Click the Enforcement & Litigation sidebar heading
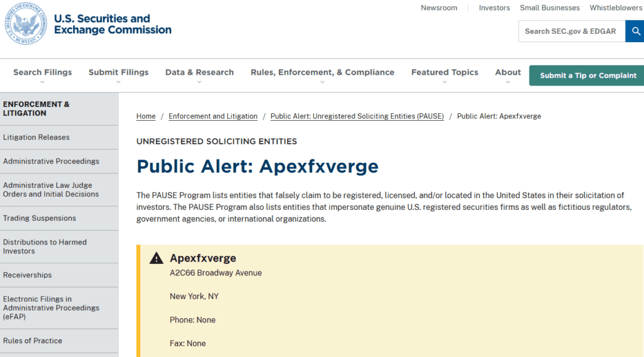Viewport: 644px width, 357px height. click(x=36, y=109)
